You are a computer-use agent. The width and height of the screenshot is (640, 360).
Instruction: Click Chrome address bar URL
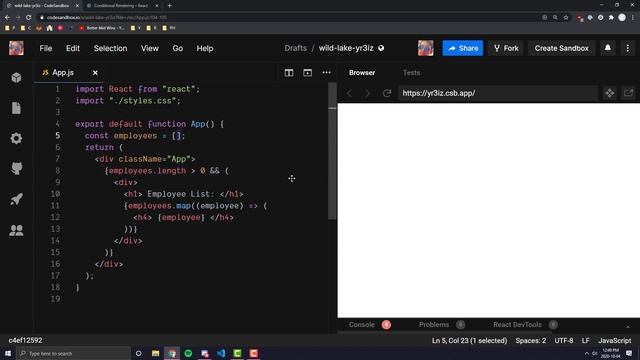click(107, 18)
